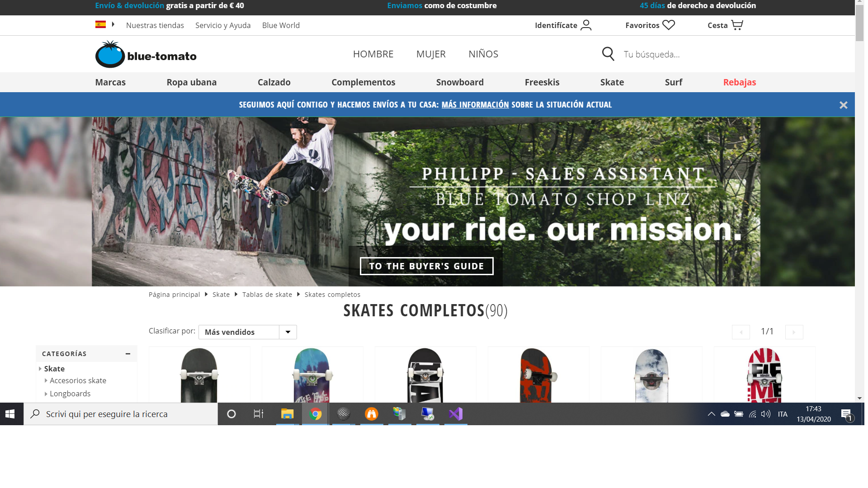Open the cloud-pattern skateboard thumbnail

click(x=651, y=375)
